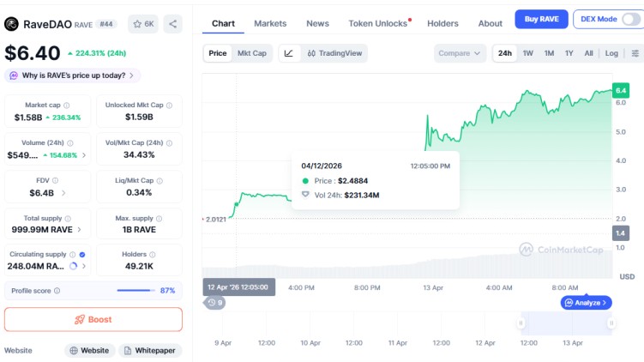Click the AI icon beside price question
The image size is (644, 362).
pos(14,75)
